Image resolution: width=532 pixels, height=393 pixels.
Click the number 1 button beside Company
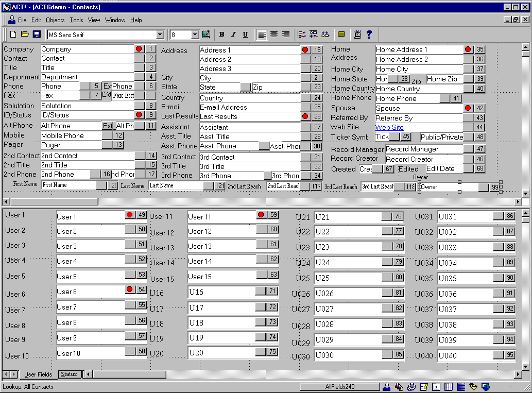click(151, 49)
